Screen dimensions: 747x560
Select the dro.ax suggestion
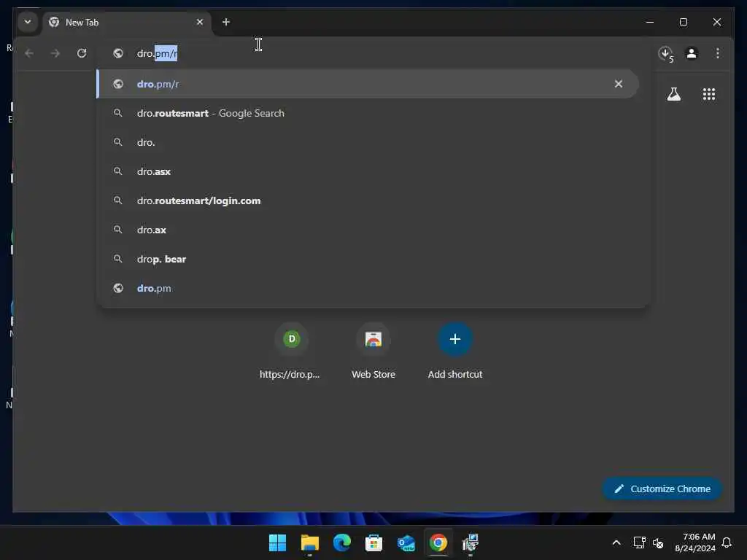point(367,230)
